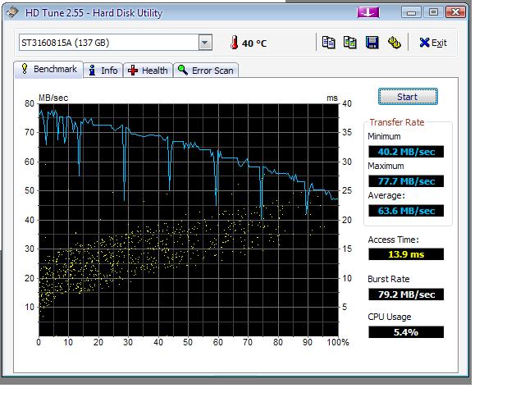The width and height of the screenshot is (525, 420).
Task: Minimize the HD Tune window
Action: 412,13
